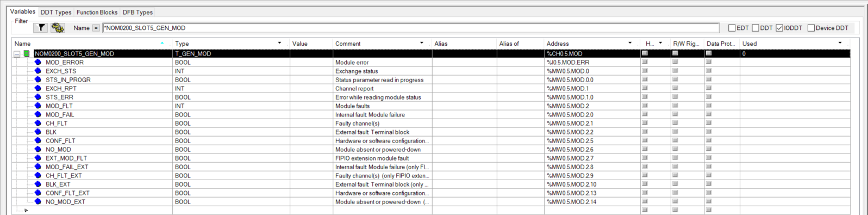The height and width of the screenshot is (215, 868).
Task: Click the CONF_FLT_EXT variable icon
Action: (x=38, y=193)
